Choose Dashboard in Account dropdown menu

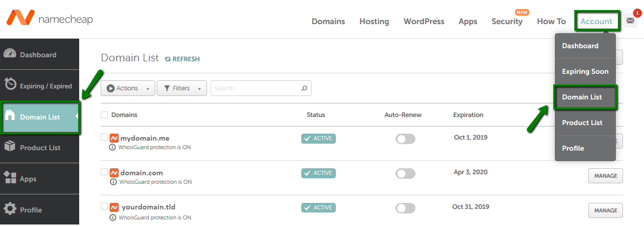pyautogui.click(x=585, y=46)
